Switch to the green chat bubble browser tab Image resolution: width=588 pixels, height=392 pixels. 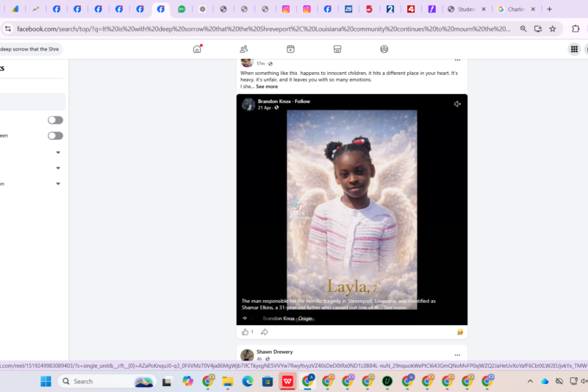[x=182, y=9]
